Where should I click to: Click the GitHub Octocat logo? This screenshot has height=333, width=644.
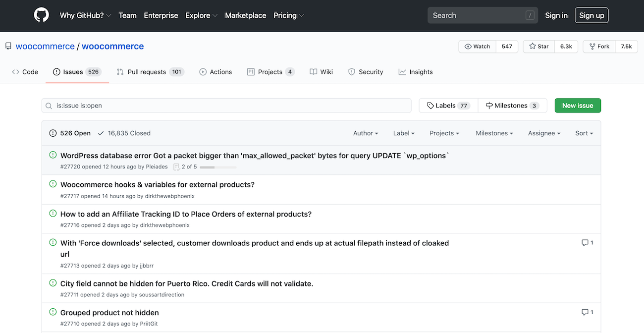pyautogui.click(x=42, y=15)
